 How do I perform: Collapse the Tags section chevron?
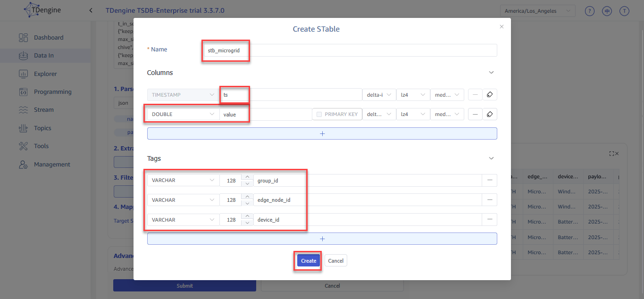[491, 158]
